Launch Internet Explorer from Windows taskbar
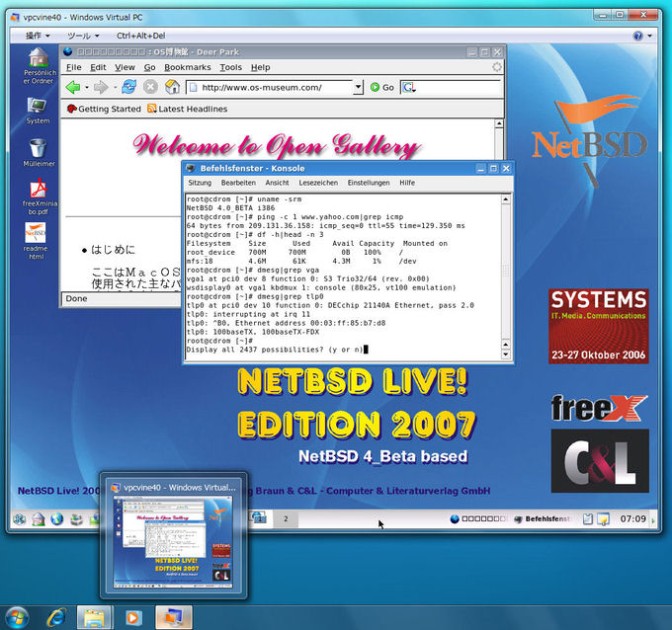The height and width of the screenshot is (630, 672). click(56, 617)
